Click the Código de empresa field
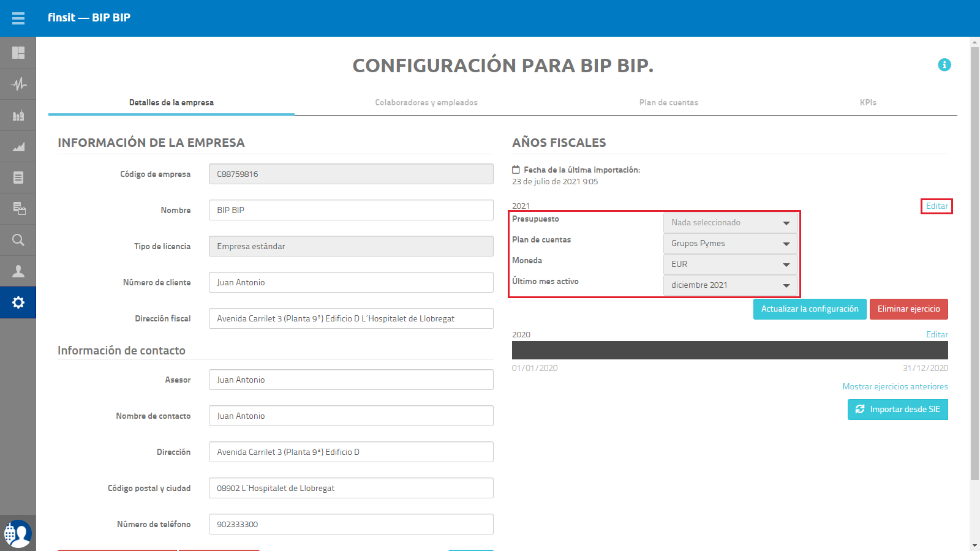Screen dimensions: 980x551 (x=351, y=174)
